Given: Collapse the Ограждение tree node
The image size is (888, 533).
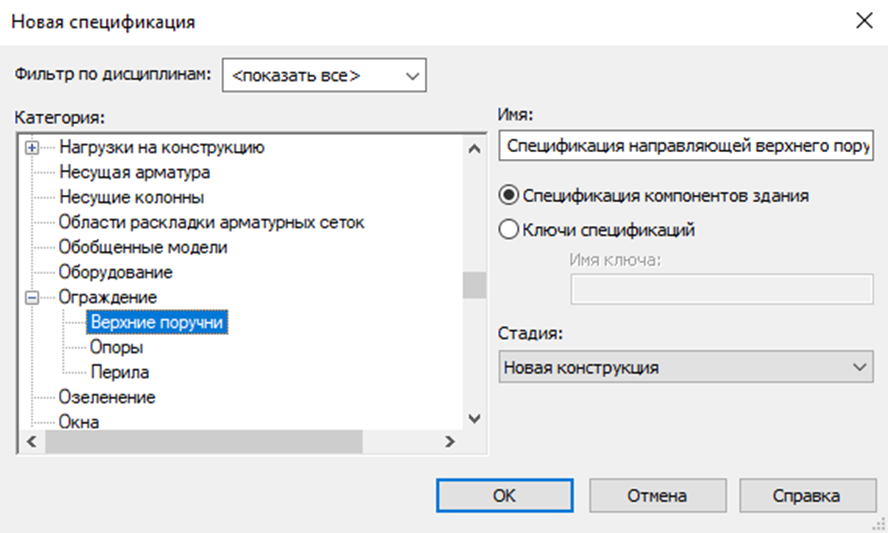Looking at the screenshot, I should tap(32, 297).
